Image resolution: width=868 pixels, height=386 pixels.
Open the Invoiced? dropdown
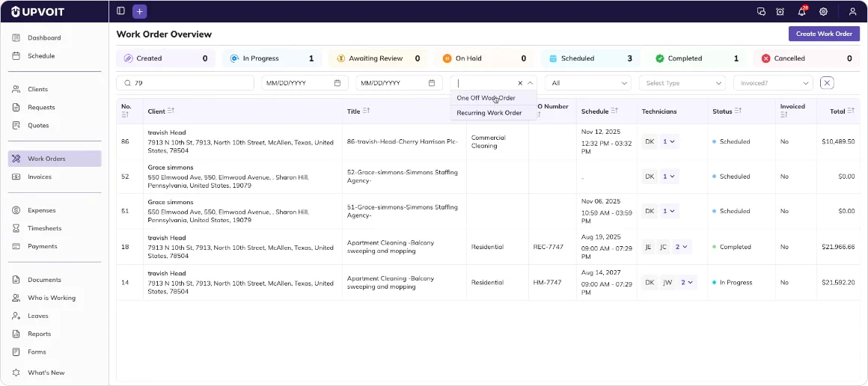point(773,83)
